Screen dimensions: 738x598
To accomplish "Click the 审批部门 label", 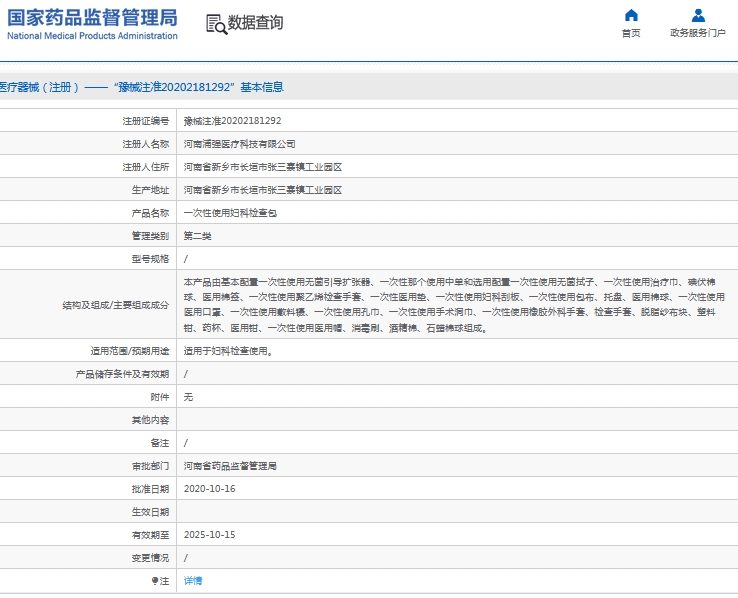I will (150, 466).
